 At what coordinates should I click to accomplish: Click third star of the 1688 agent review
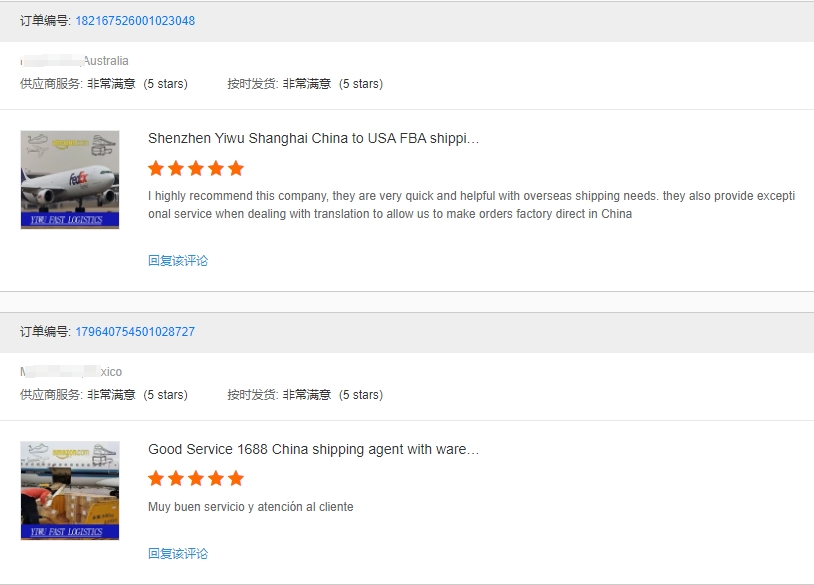pos(196,478)
